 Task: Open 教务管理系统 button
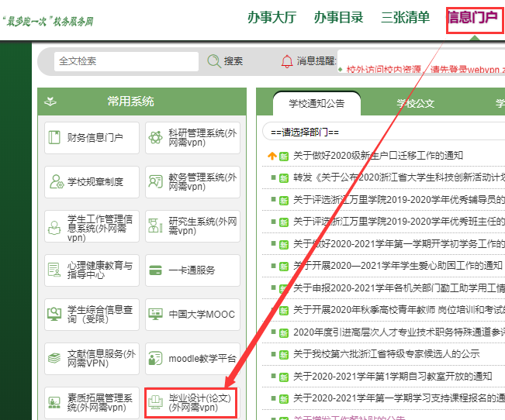[192, 182]
